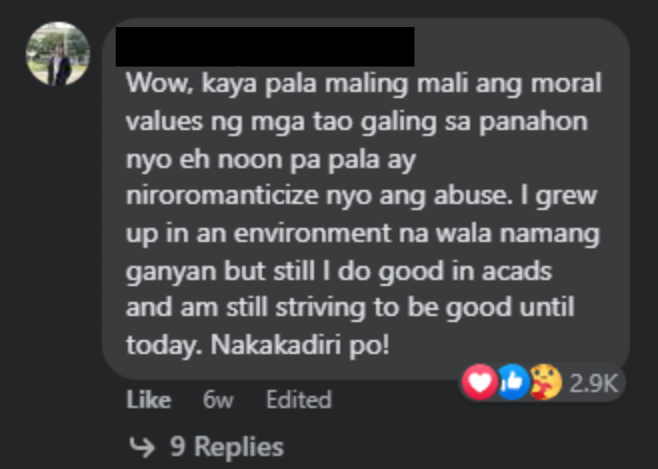Click the word 'moral' in the comment
The image size is (658, 469).
point(566,83)
